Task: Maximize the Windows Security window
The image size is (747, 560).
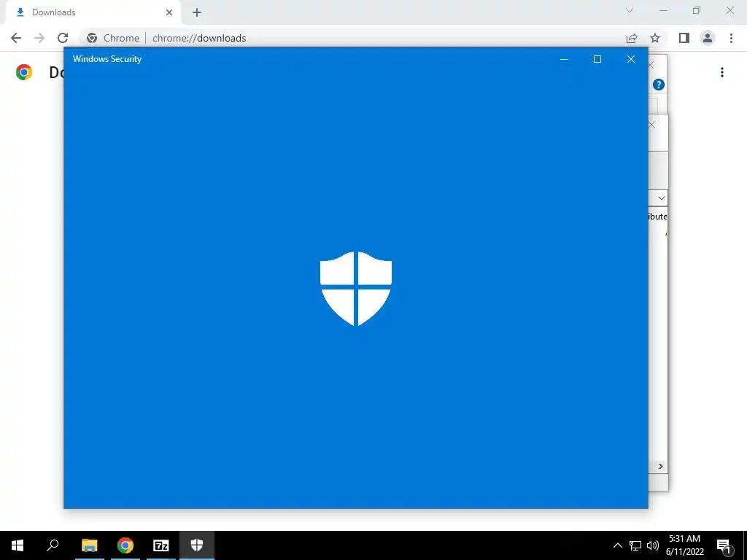Action: click(x=597, y=59)
